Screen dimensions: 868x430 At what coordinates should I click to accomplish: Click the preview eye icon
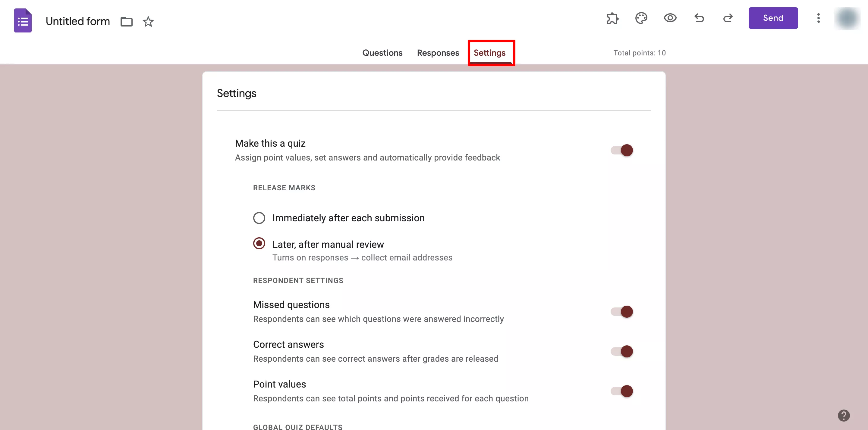coord(670,18)
